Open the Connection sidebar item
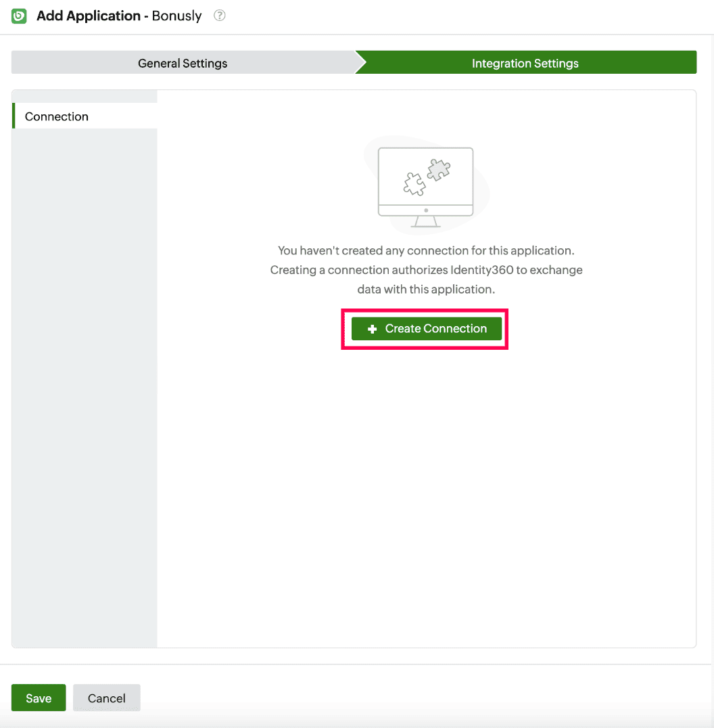714x728 pixels. (85, 116)
